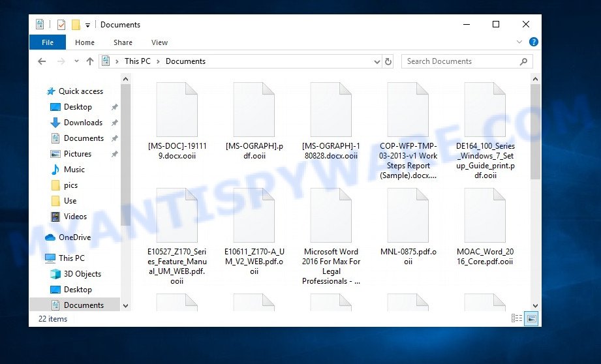Open Music in navigation pane
This screenshot has width=601, height=364.
[x=74, y=170]
